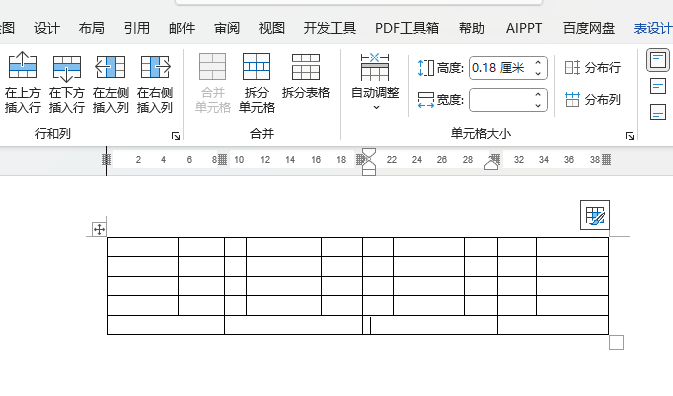Distribute rows evenly with 分布行
This screenshot has height=396, width=673.
pyautogui.click(x=593, y=67)
